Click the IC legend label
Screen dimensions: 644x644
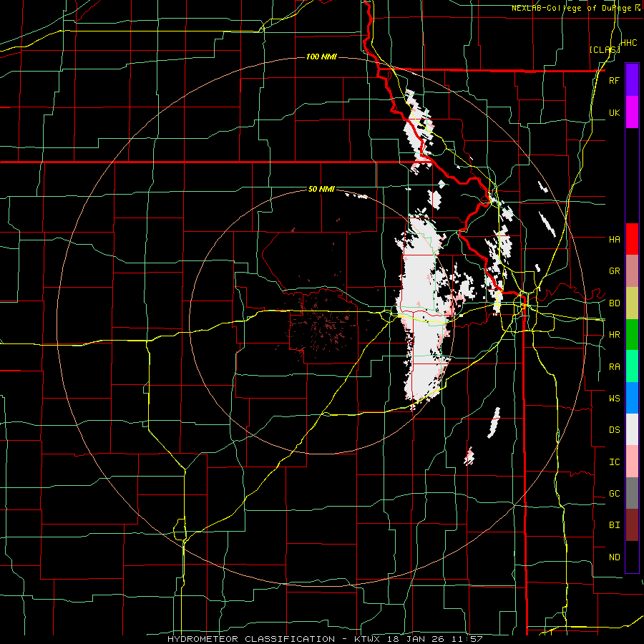coord(614,462)
